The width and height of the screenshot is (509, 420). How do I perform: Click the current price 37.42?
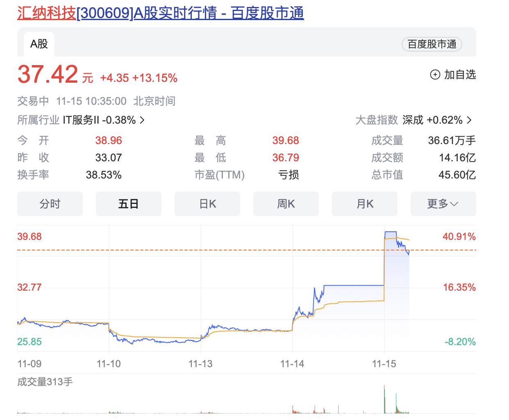pyautogui.click(x=48, y=74)
